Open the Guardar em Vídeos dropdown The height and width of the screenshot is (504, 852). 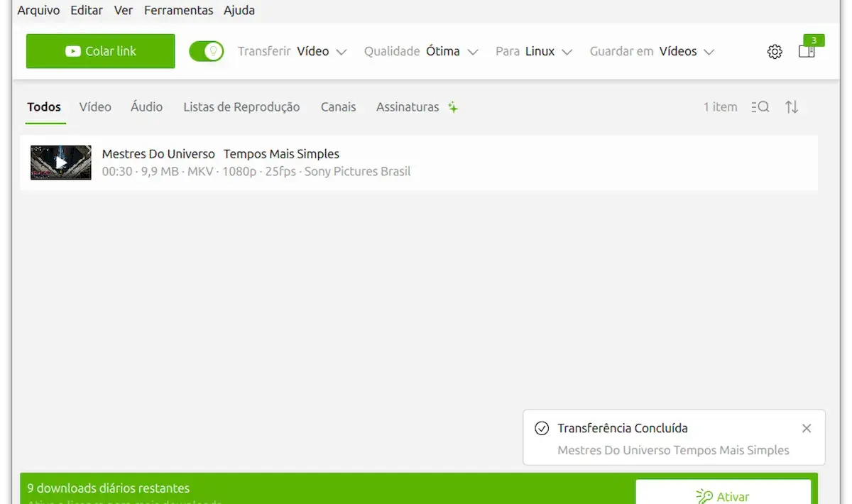[652, 51]
